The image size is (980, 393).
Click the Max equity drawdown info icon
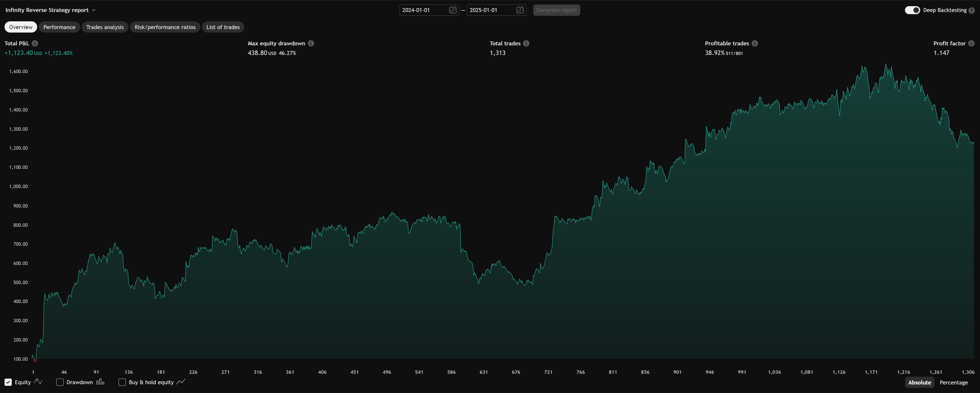point(311,43)
